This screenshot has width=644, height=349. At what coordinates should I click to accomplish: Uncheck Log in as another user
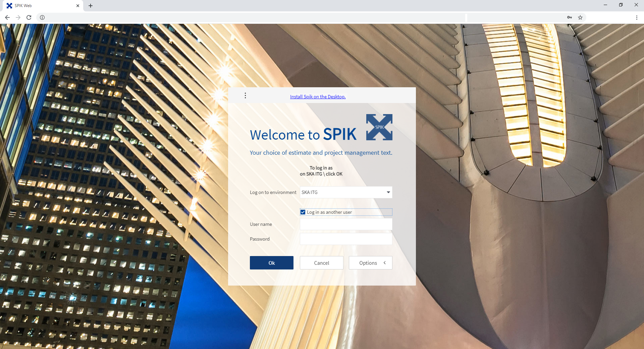[303, 212]
